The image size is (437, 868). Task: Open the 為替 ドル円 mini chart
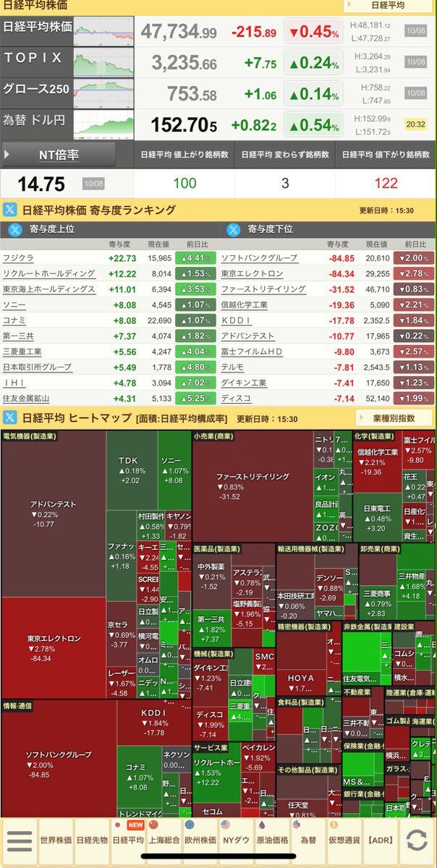coord(104,124)
